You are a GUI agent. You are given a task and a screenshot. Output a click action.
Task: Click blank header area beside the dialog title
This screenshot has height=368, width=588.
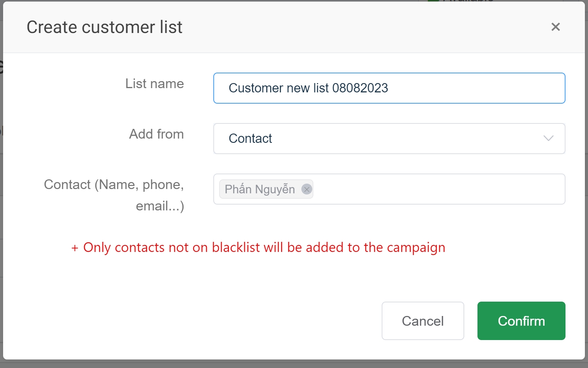point(349,27)
